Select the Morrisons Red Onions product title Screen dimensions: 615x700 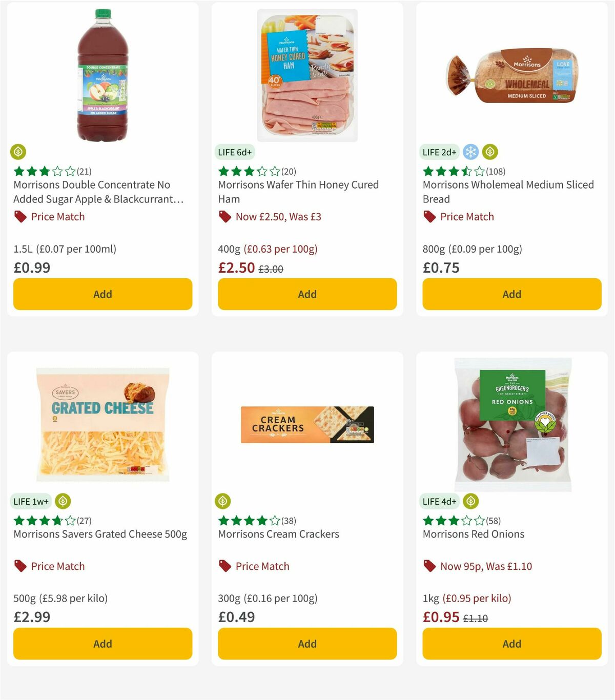coord(473,534)
